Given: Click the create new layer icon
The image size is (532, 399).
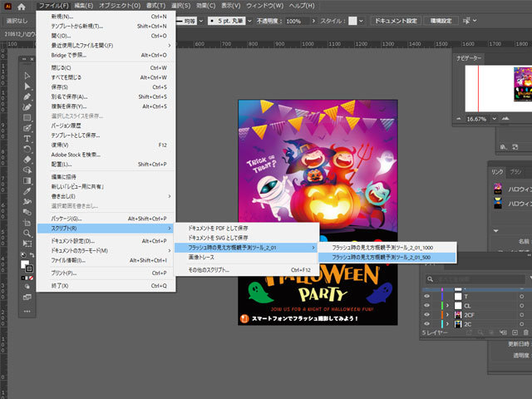Looking at the screenshot, I should (515, 332).
